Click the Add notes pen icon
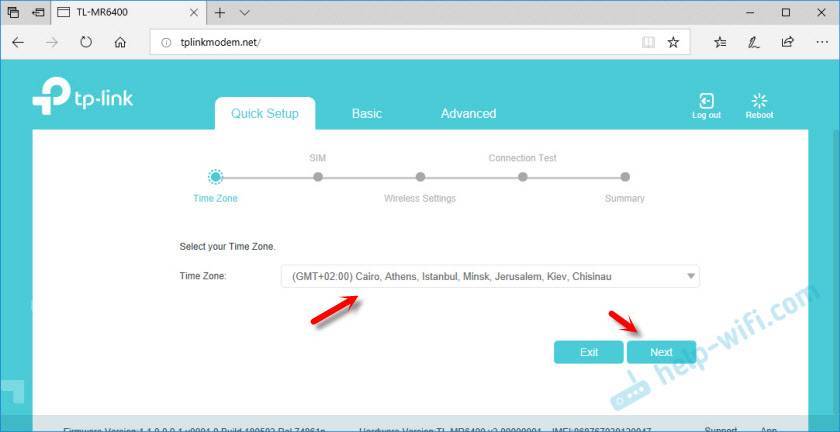840x432 pixels. tap(754, 42)
